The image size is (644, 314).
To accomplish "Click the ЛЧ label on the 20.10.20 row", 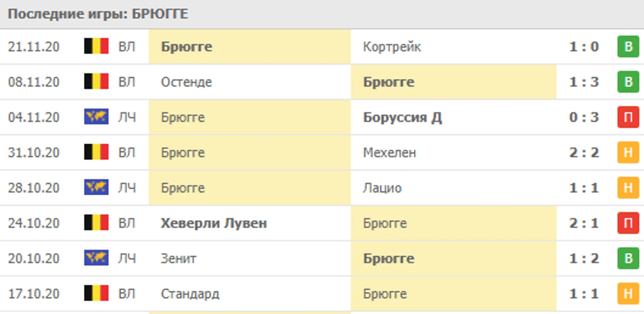I will 127,258.
